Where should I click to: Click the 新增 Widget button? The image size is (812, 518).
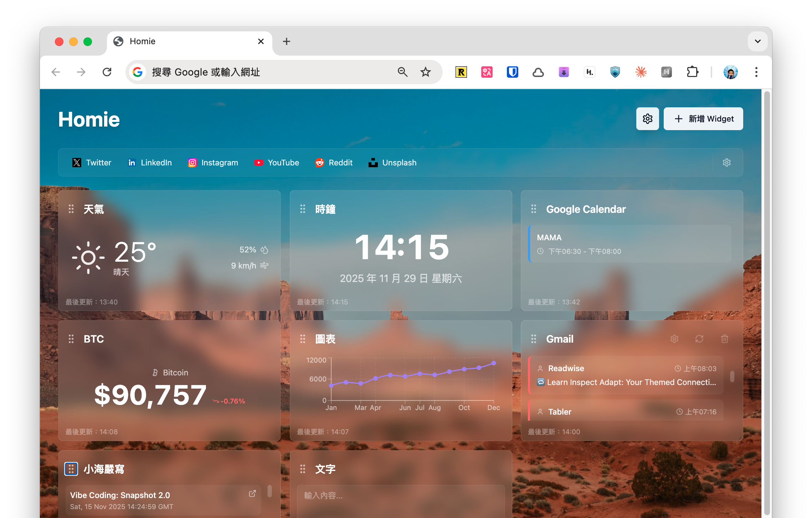(703, 119)
